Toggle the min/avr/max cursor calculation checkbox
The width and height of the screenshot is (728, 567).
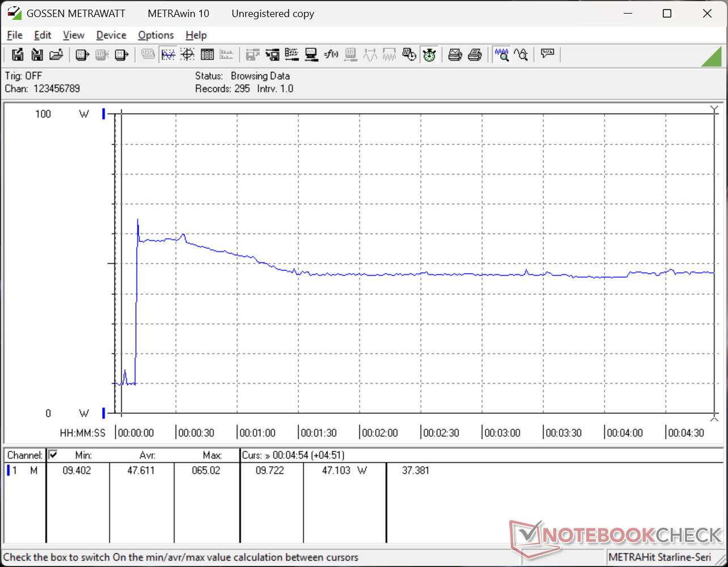click(x=53, y=455)
